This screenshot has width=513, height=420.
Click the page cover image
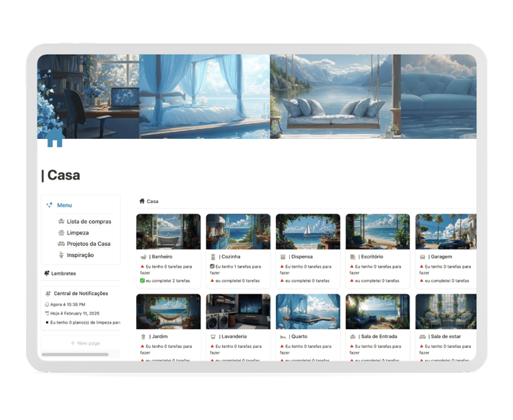coord(256,97)
